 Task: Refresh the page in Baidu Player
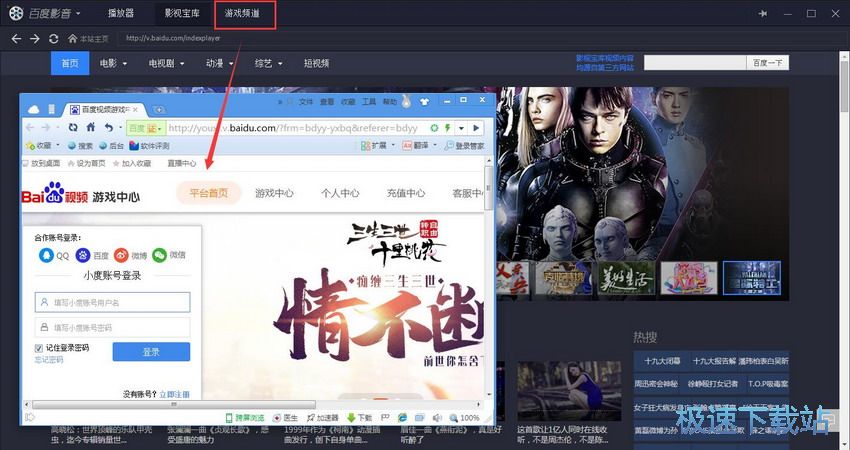pyautogui.click(x=53, y=38)
